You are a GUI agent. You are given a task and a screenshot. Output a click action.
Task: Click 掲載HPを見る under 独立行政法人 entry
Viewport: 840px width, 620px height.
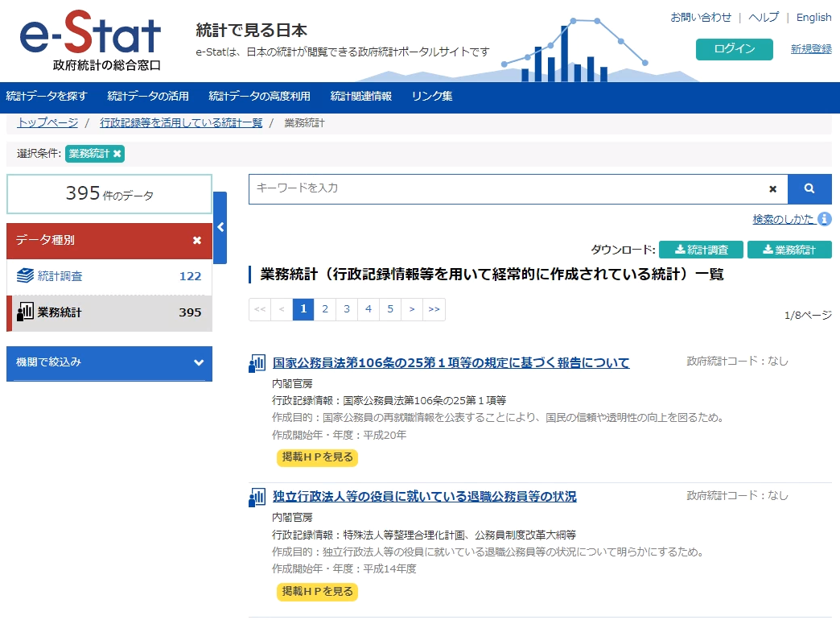point(317,592)
